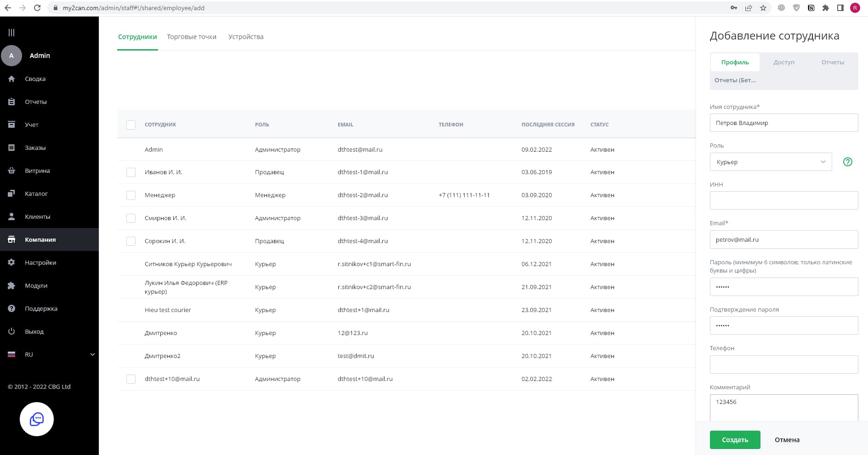Collapse sidebar with hamburger icon
Screen dimensions: 868x455
11,33
